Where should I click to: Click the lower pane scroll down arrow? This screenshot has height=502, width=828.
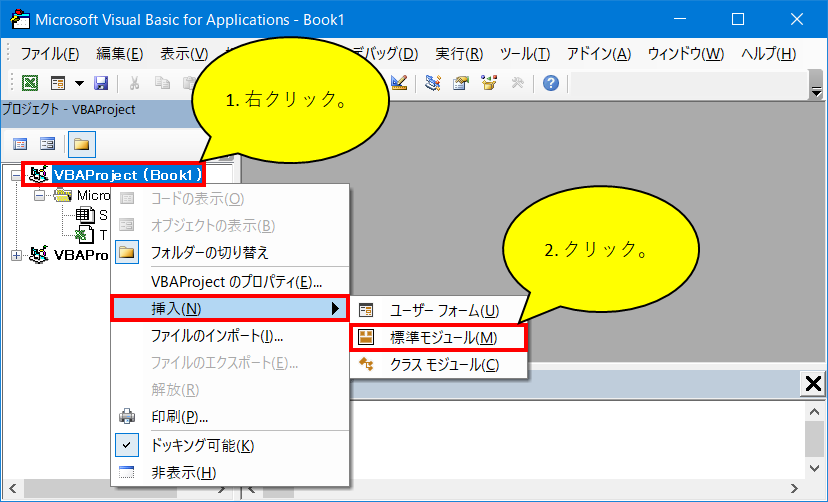click(x=814, y=468)
